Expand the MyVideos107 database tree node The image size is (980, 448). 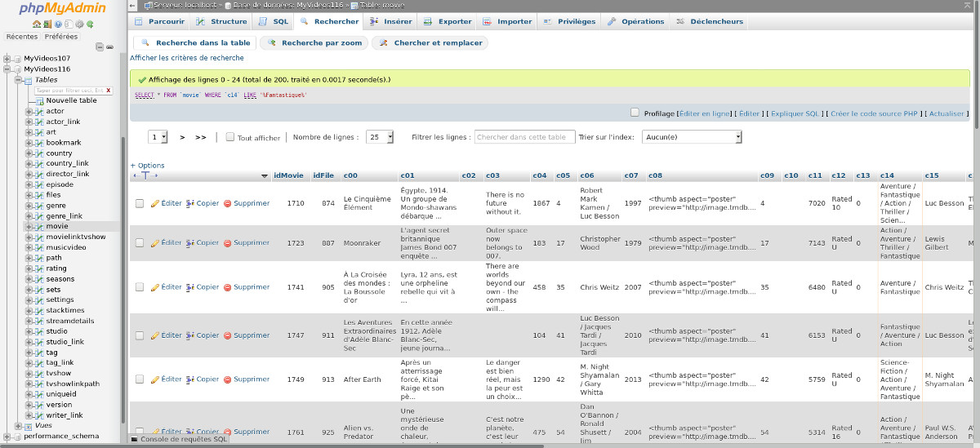[x=7, y=59]
